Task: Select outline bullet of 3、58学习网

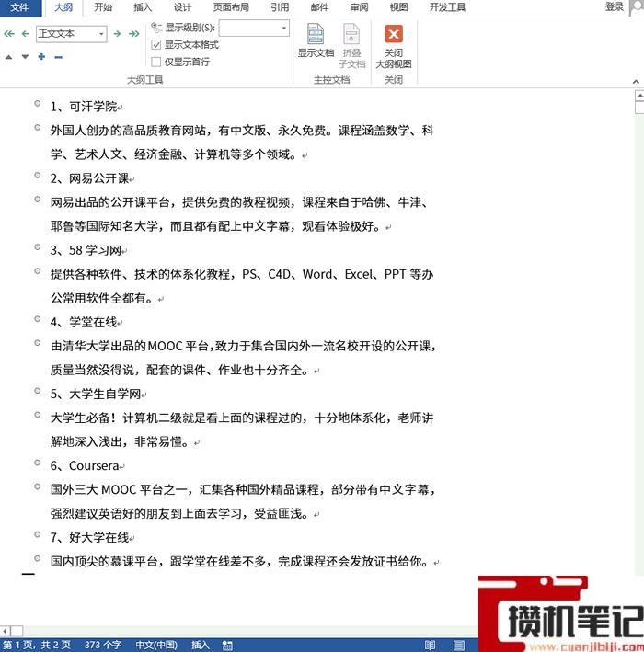Action: pyautogui.click(x=38, y=247)
